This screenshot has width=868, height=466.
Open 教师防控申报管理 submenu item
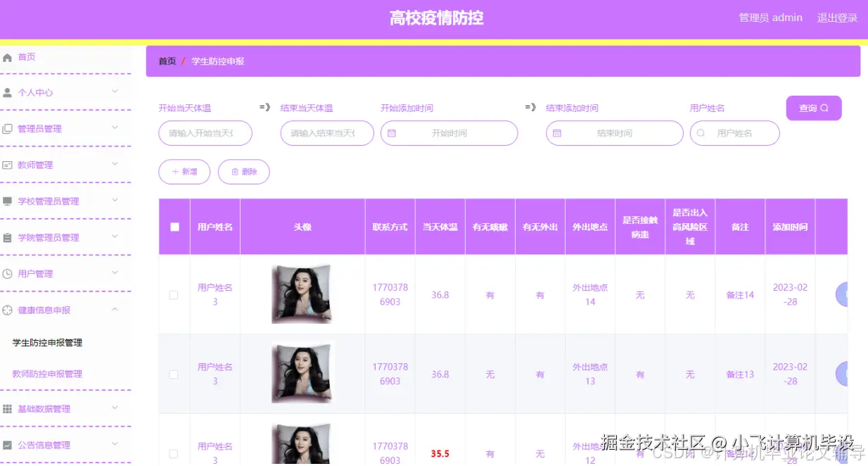(47, 374)
